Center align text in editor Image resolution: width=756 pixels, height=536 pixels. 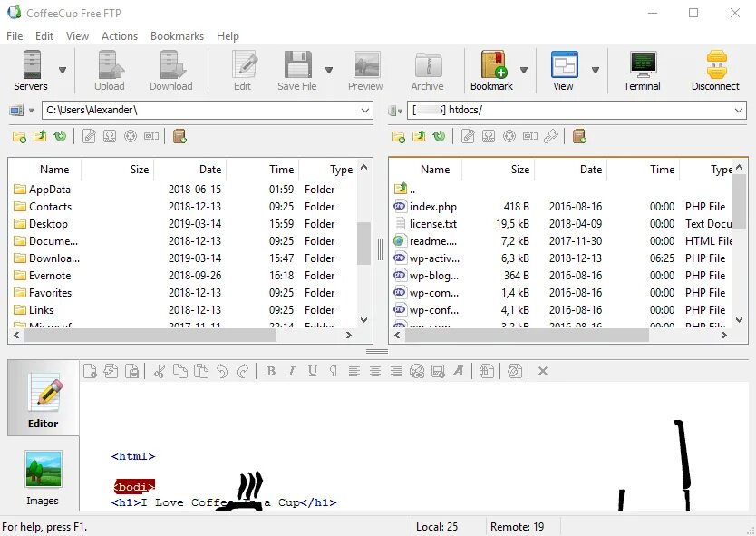(x=375, y=371)
